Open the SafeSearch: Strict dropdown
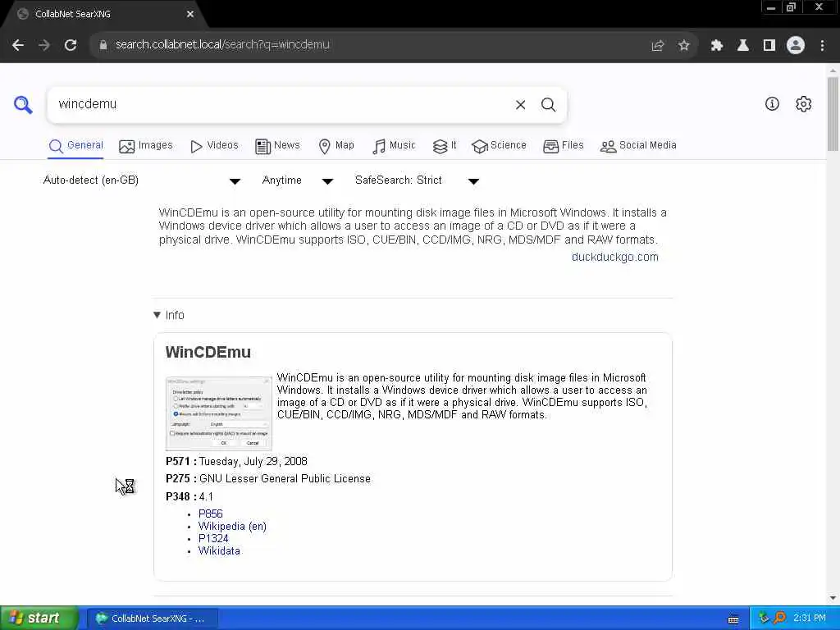Screen dimensions: 840x630 point(417,180)
